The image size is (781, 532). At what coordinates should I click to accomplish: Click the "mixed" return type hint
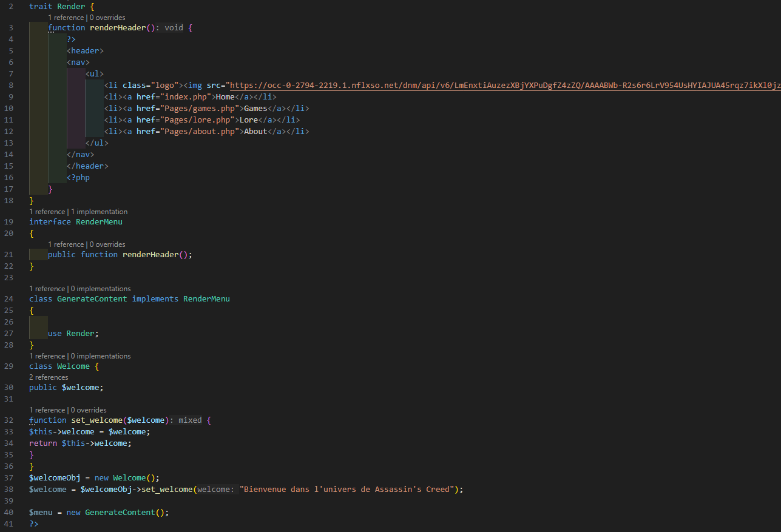pyautogui.click(x=190, y=420)
